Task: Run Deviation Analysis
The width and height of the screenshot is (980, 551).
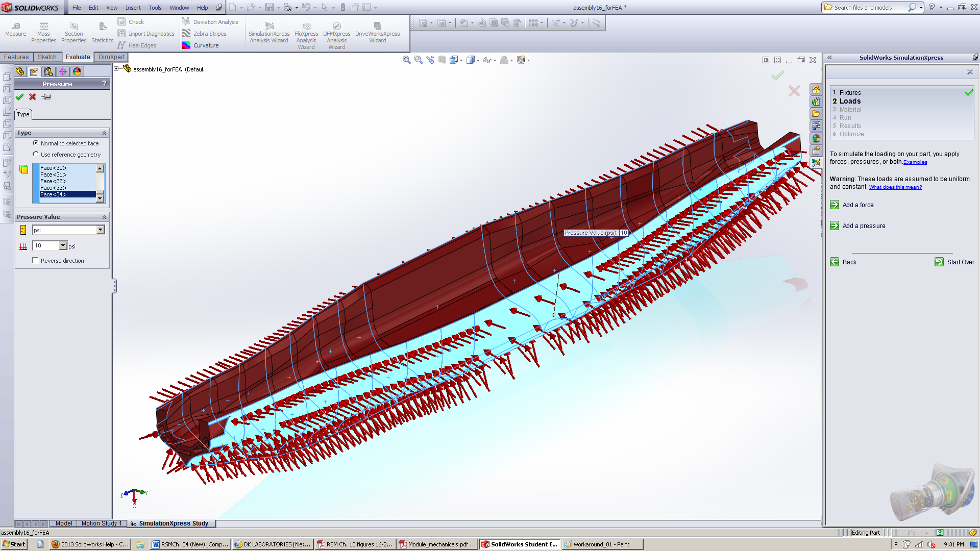Action: click(210, 22)
